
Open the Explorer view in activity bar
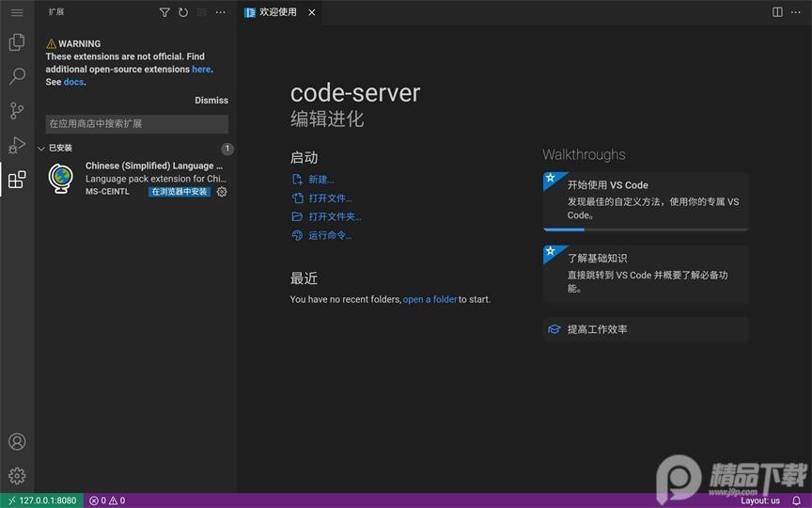(17, 42)
